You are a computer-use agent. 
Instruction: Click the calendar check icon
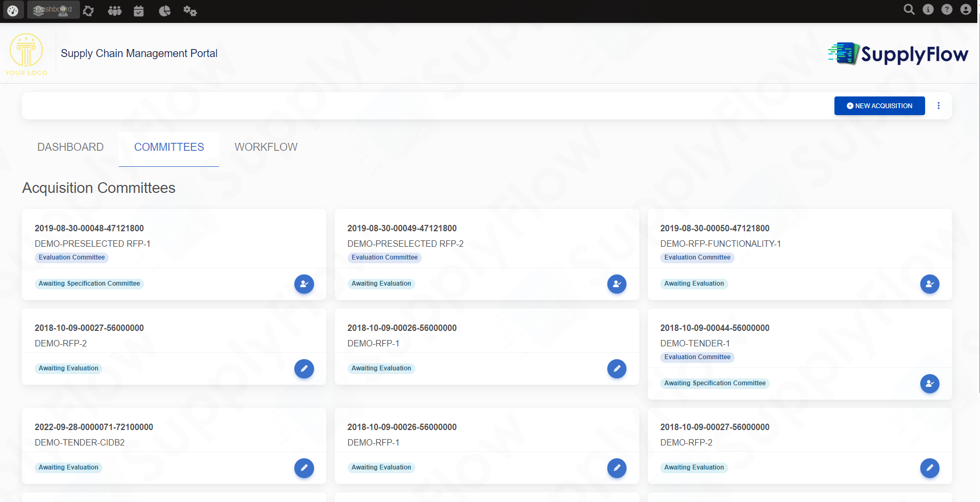point(139,11)
